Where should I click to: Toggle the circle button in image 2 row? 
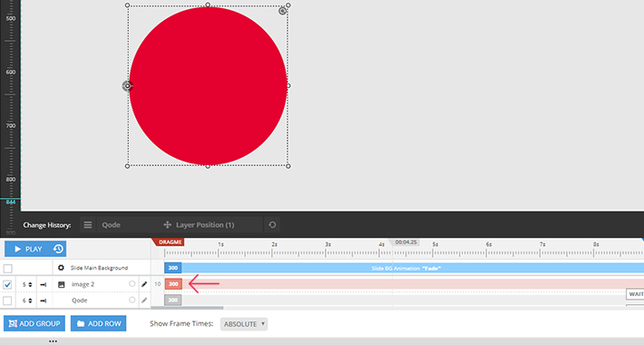click(132, 284)
